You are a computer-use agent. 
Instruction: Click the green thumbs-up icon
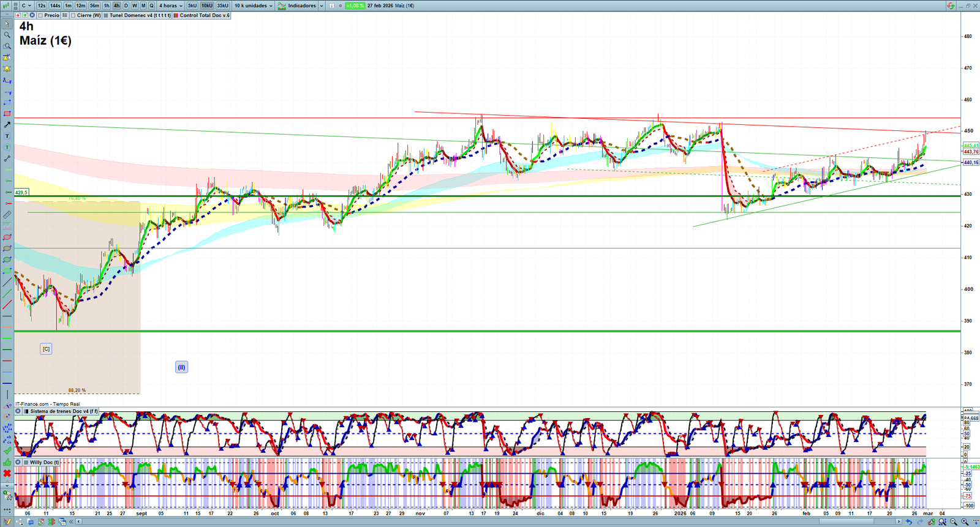[x=7, y=462]
